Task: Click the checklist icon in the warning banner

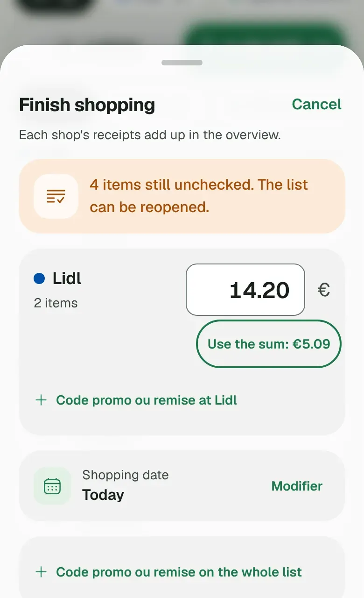Action: 56,196
